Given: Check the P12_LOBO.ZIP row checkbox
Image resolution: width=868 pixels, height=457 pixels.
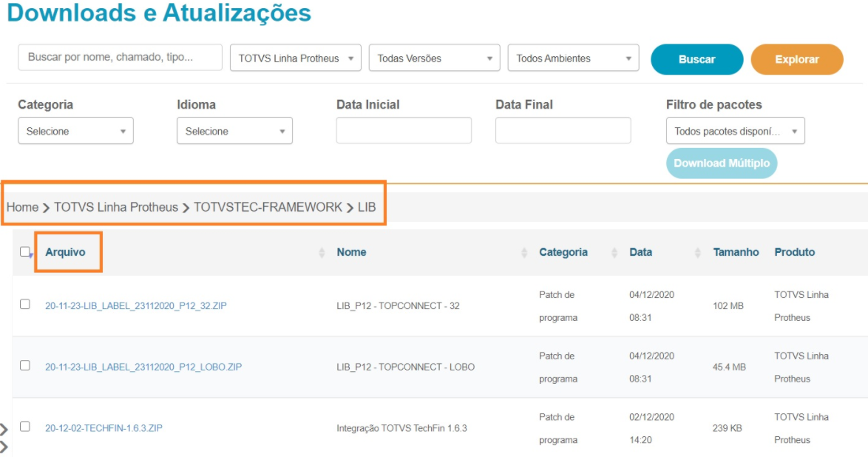Looking at the screenshot, I should coord(25,365).
